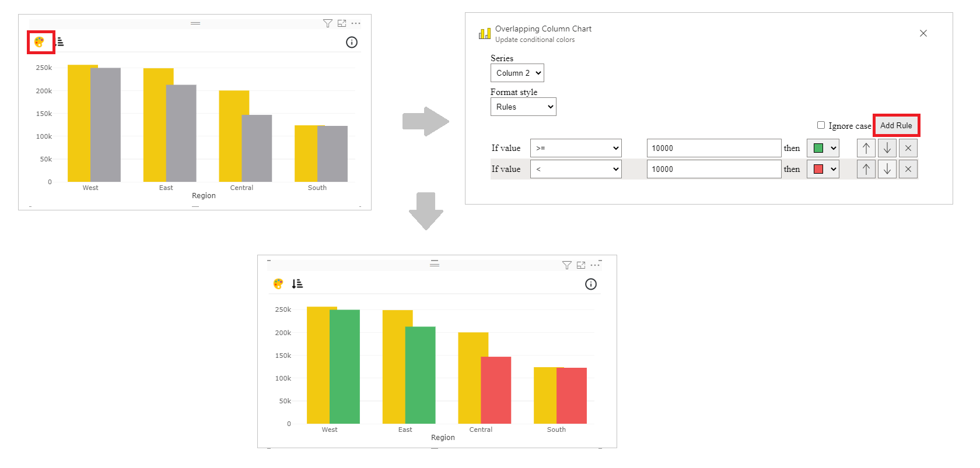This screenshot has height=468, width=980.
Task: Click the palette icon in bottom chart
Action: tap(278, 284)
